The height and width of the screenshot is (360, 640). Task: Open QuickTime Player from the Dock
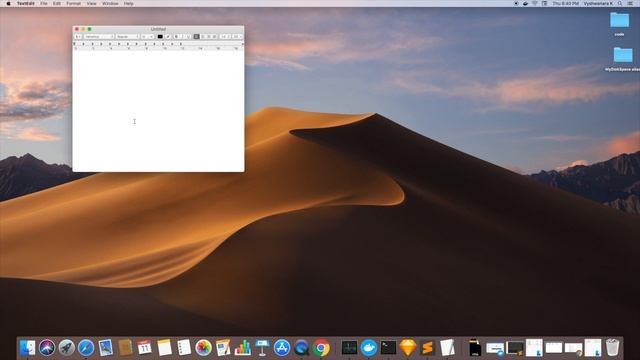[302, 348]
